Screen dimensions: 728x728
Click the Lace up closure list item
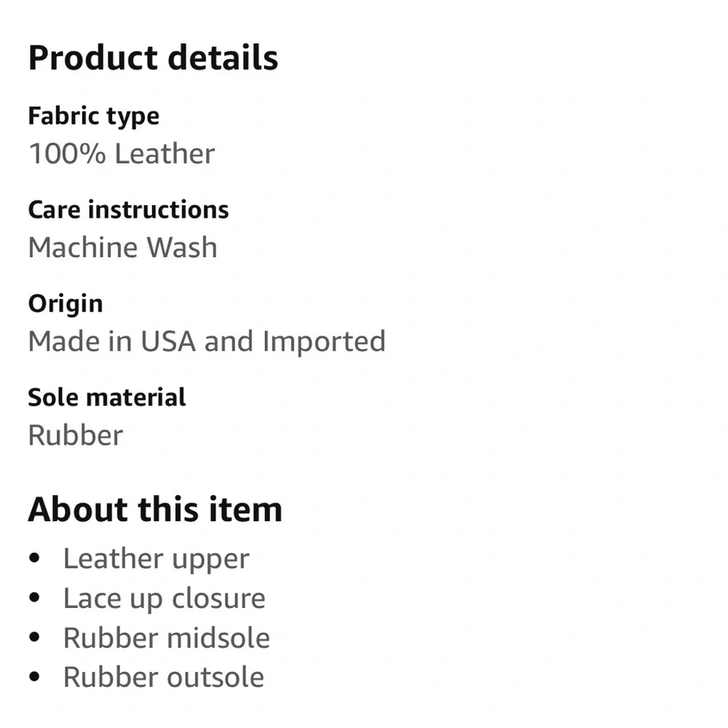[x=164, y=598]
